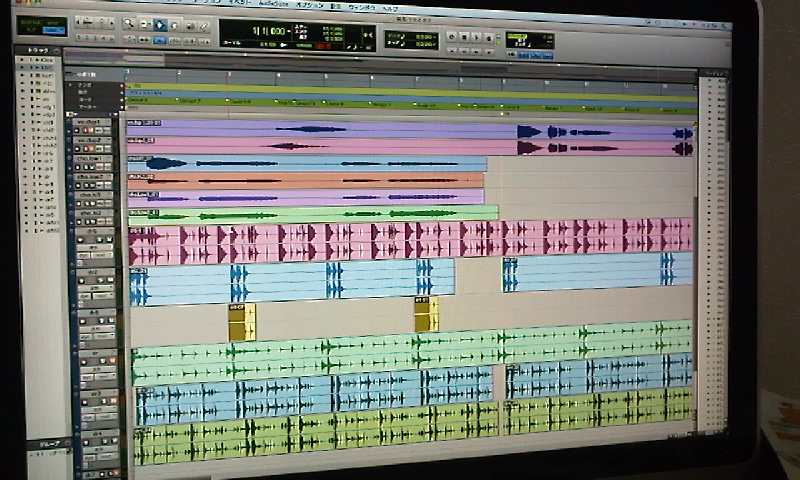Click the first button below Zoomer tool

pyautogui.click(x=129, y=39)
